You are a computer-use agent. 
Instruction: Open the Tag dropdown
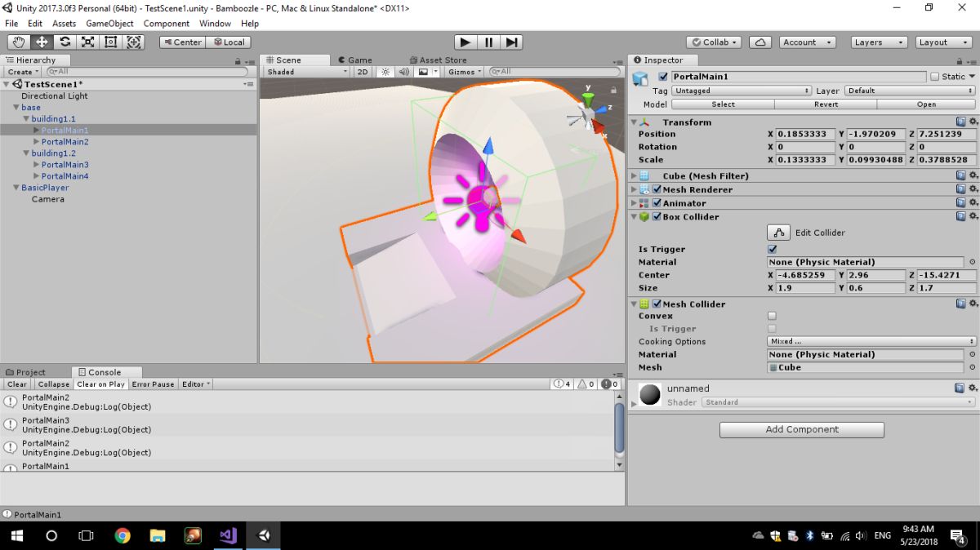(742, 91)
